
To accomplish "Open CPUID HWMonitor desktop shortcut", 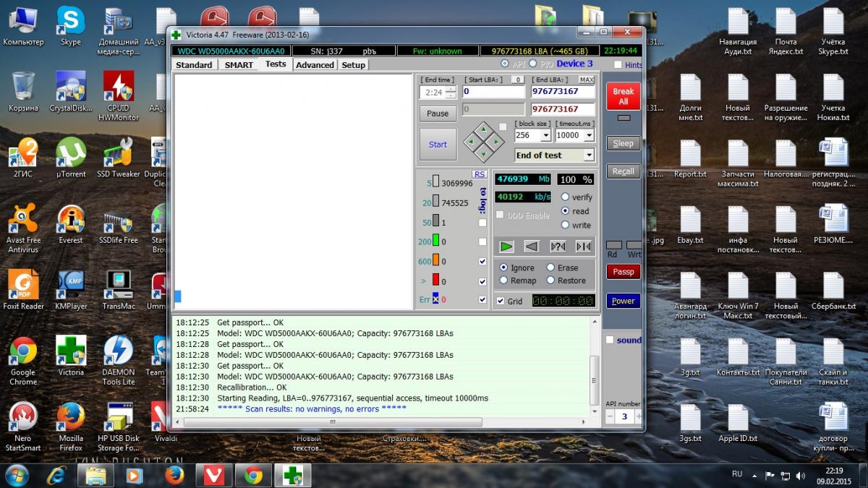I will click(119, 95).
